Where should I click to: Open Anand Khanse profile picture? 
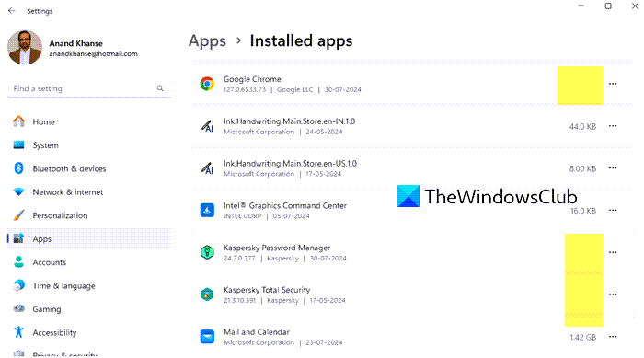(x=25, y=48)
